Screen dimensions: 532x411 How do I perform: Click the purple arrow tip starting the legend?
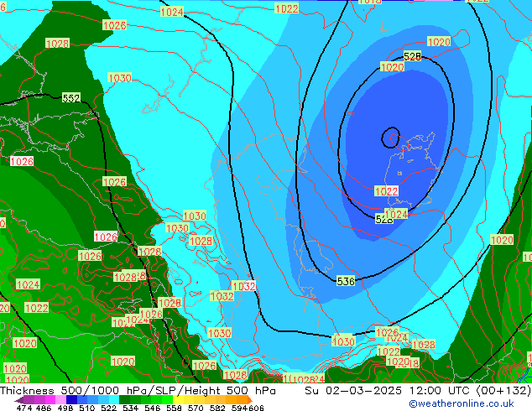pyautogui.click(x=19, y=400)
